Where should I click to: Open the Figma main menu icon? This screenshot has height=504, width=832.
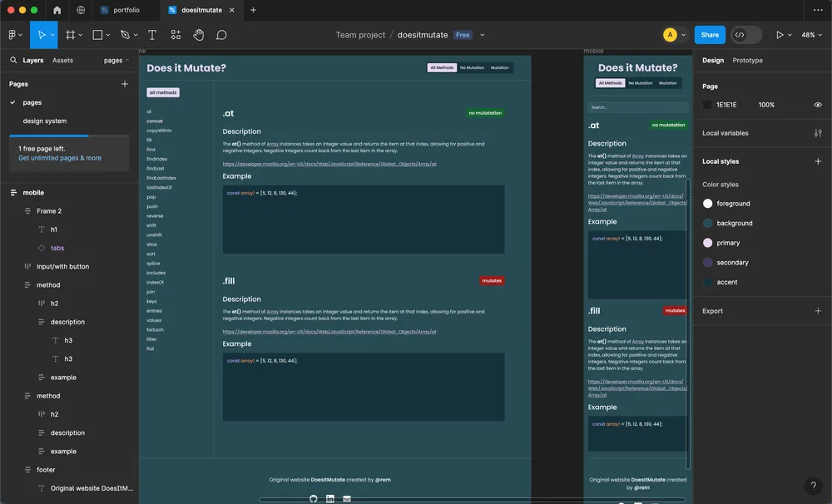click(12, 35)
